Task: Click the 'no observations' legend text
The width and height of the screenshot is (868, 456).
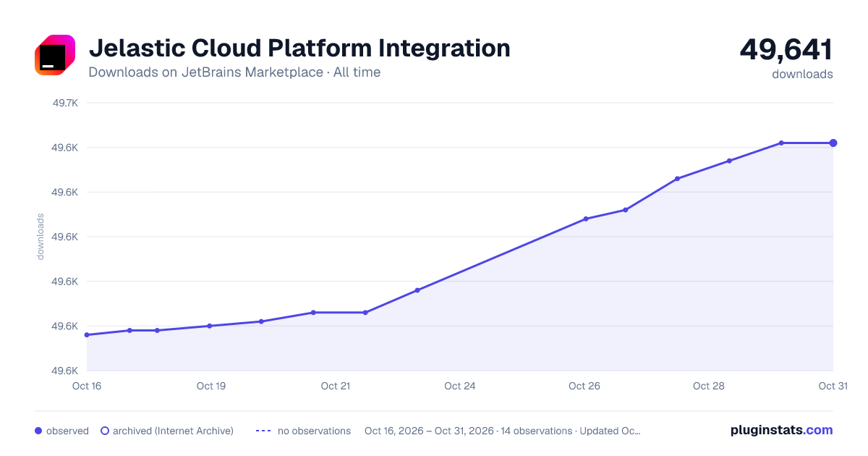Action: point(314,431)
